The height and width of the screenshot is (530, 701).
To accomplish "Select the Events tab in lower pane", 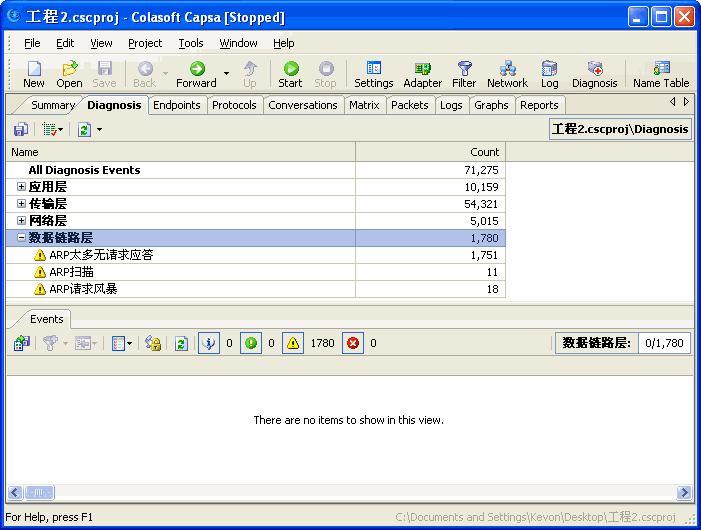I will (x=46, y=319).
